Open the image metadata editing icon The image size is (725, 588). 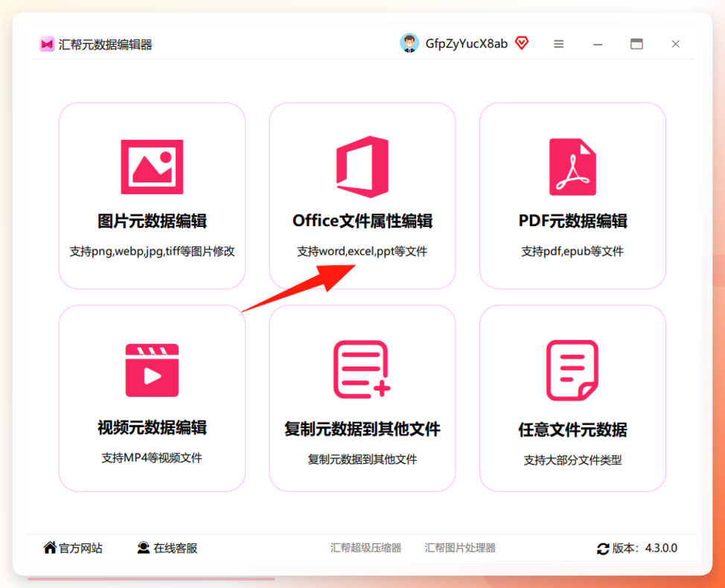click(152, 167)
